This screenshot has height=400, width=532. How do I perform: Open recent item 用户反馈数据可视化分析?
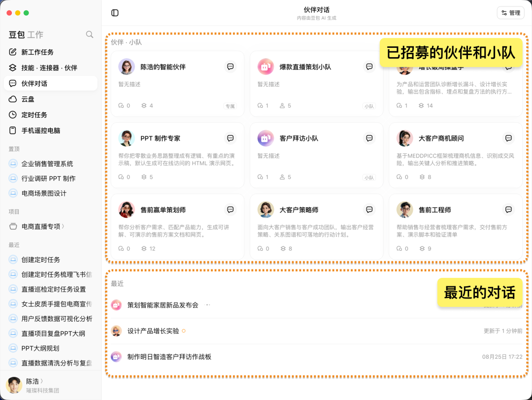coord(51,319)
